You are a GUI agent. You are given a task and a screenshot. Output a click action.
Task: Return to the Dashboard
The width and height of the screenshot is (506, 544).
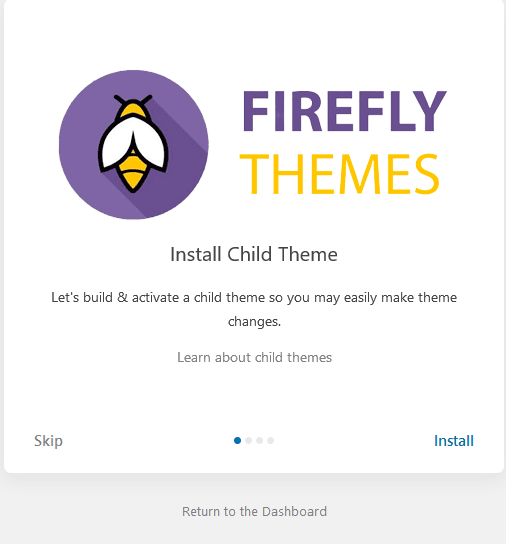254,511
